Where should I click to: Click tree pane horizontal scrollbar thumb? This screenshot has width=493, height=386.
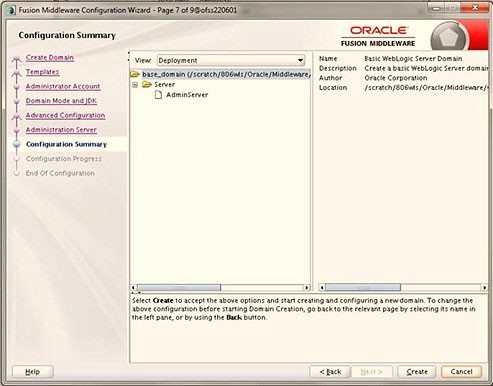coord(179,287)
